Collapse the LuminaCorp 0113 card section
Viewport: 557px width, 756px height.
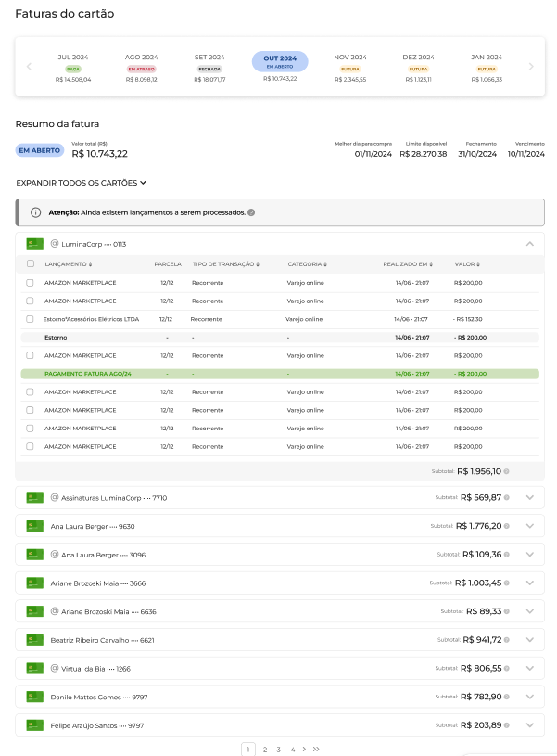point(529,244)
